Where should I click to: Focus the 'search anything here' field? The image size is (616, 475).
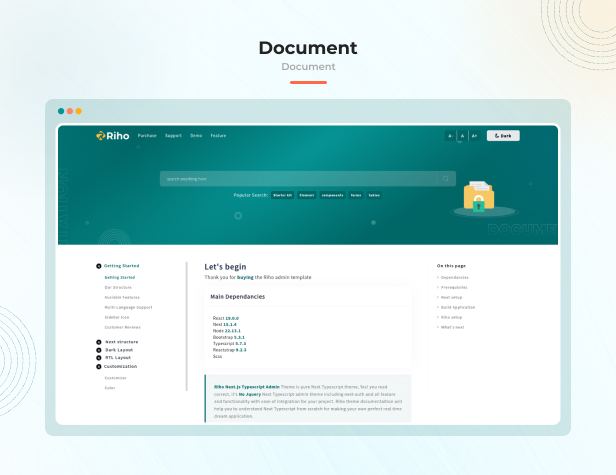pyautogui.click(x=299, y=179)
